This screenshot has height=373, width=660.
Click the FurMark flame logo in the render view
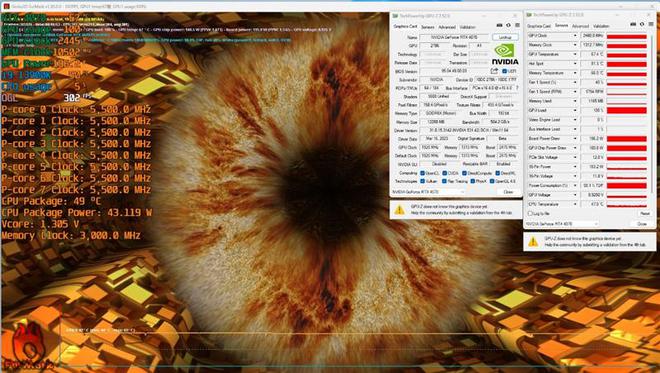click(28, 343)
